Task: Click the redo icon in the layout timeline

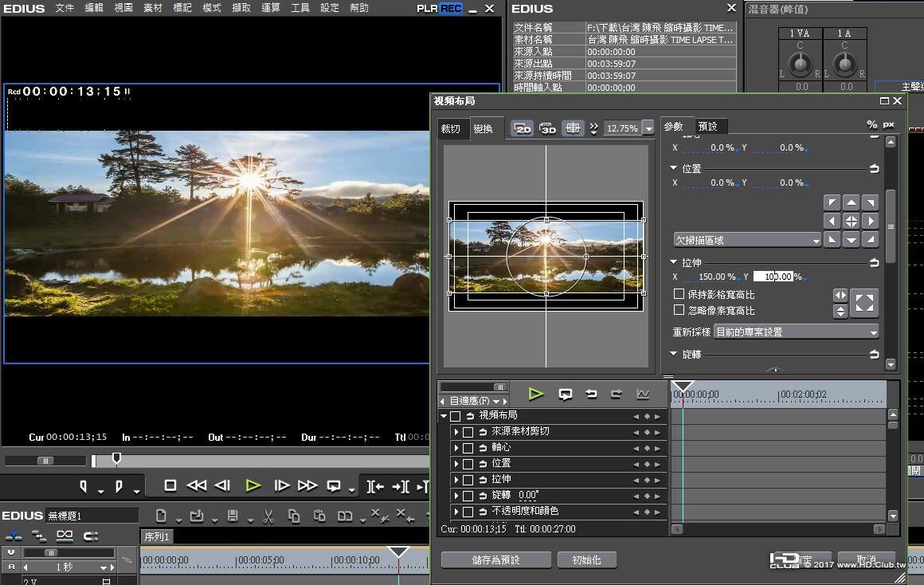Action: [x=617, y=394]
